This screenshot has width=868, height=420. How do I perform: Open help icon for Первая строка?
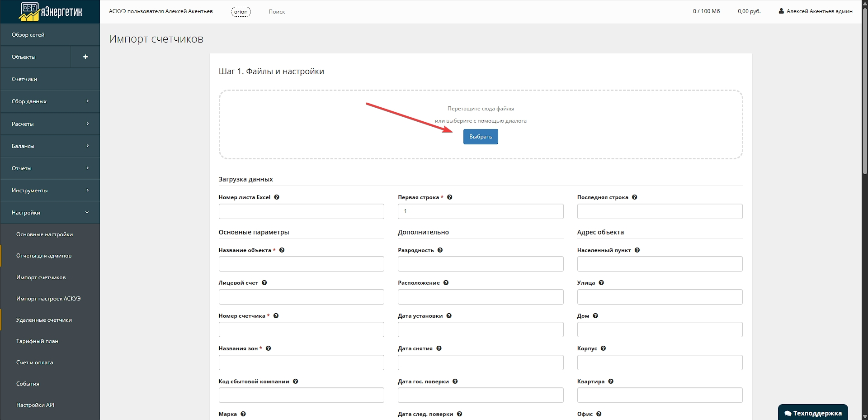[x=449, y=197]
